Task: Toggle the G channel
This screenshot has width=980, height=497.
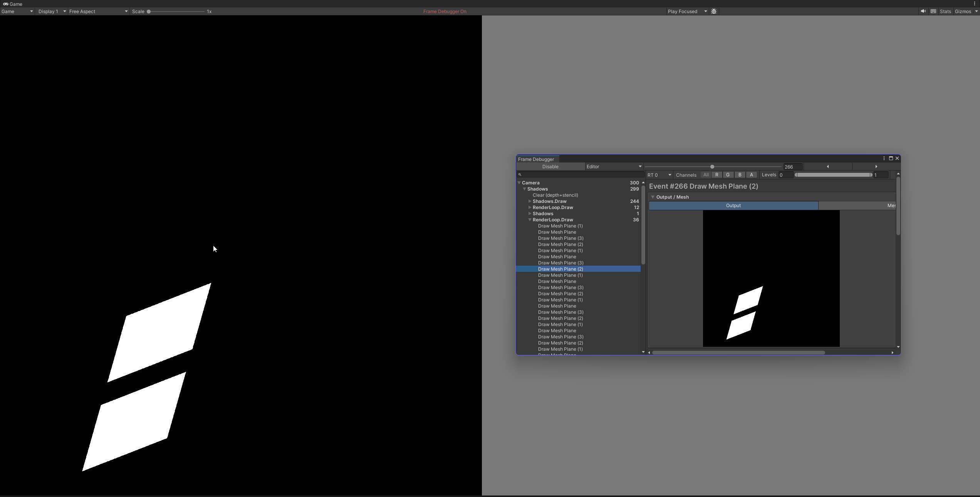Action: (x=728, y=175)
